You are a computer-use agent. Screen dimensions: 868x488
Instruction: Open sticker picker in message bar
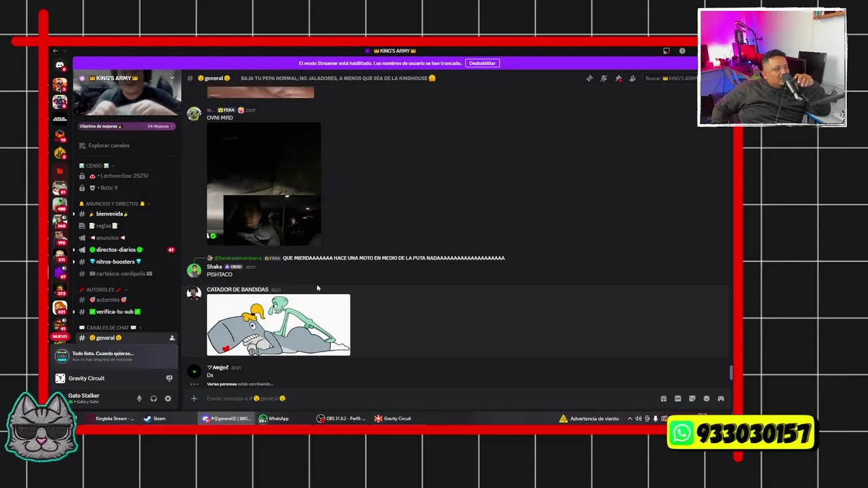tap(692, 399)
